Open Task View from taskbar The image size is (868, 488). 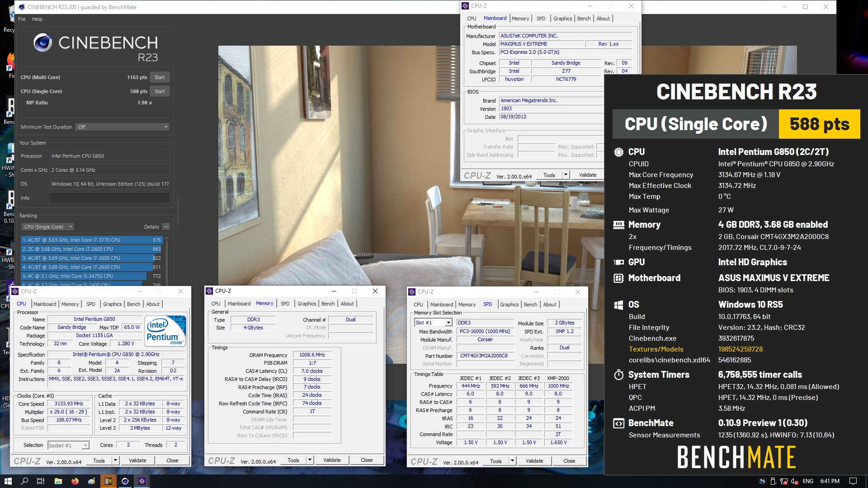pyautogui.click(x=41, y=481)
